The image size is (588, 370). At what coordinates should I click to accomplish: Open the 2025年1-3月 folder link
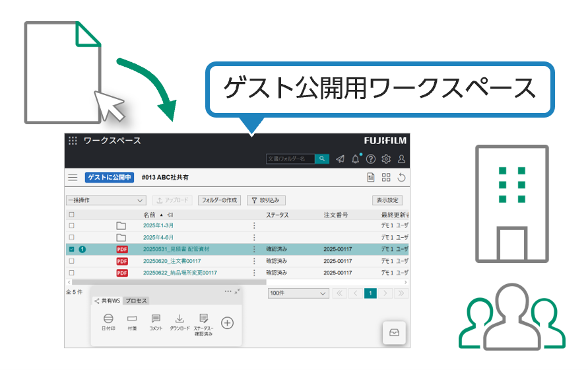pyautogui.click(x=158, y=225)
